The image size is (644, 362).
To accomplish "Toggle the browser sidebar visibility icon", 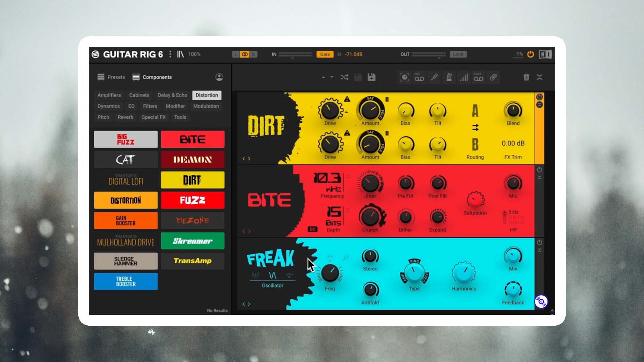I will (180, 54).
